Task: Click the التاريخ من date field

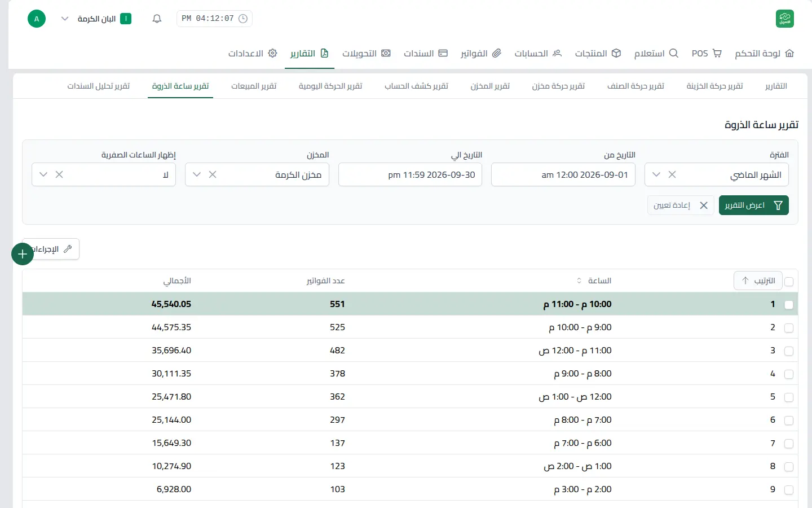Action: 563,174
